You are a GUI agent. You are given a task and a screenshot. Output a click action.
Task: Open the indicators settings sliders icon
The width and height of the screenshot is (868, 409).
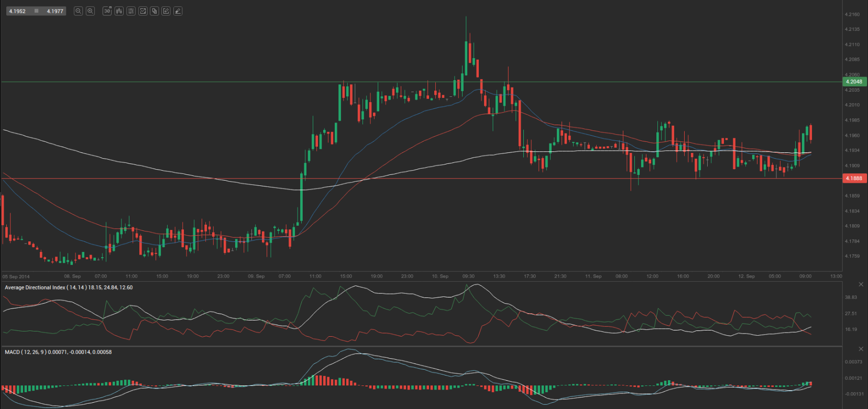tap(131, 11)
